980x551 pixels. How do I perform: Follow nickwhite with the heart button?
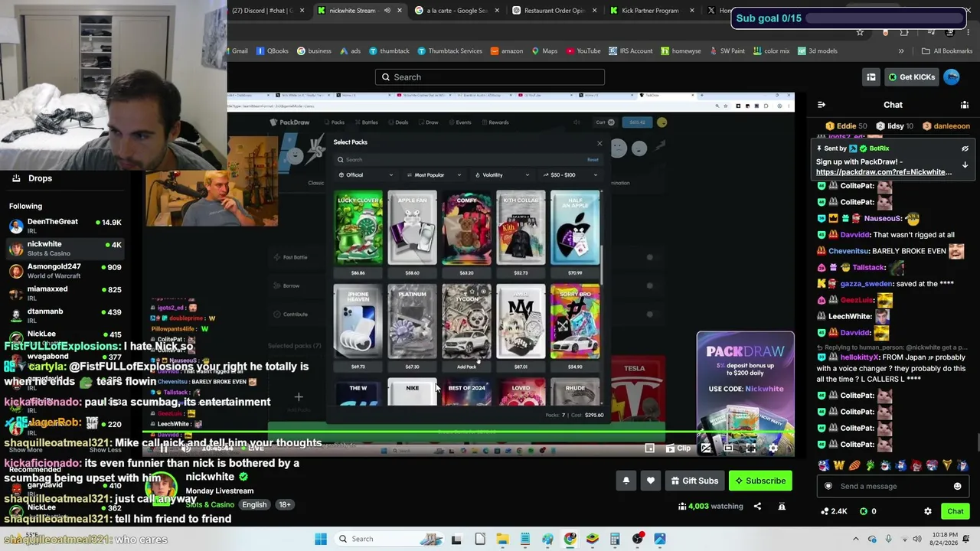(x=651, y=481)
